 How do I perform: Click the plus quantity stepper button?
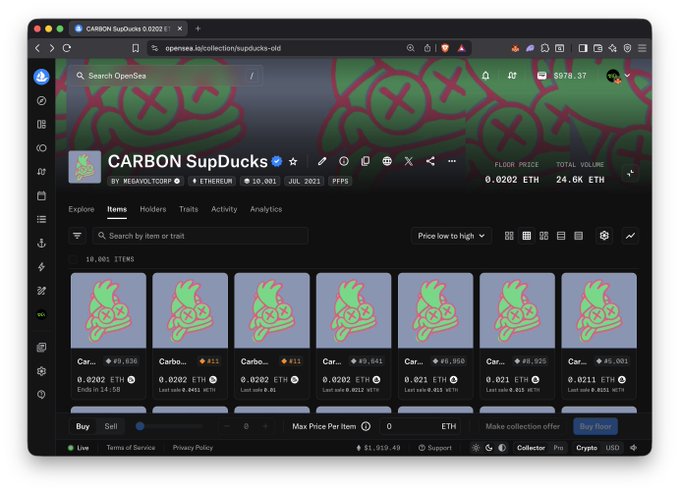click(265, 426)
